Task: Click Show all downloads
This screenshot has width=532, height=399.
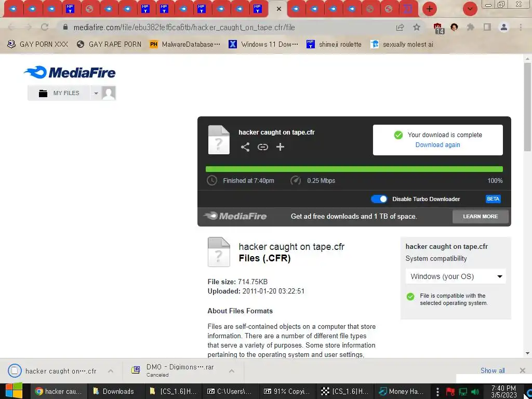Action: [493, 370]
